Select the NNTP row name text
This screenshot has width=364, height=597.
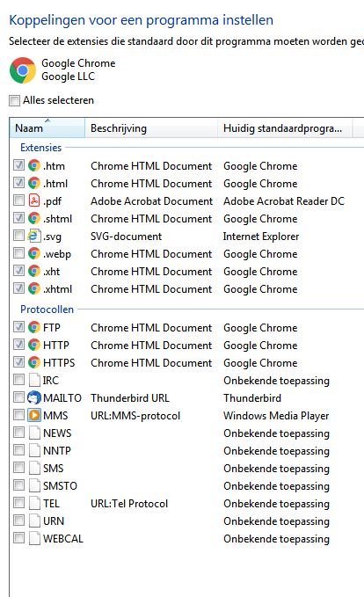[57, 451]
